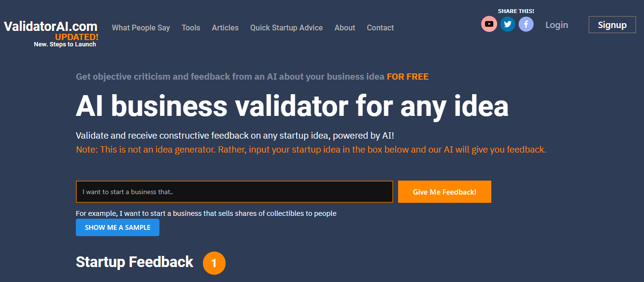Go to the Articles page
This screenshot has width=644, height=282.
point(225,28)
